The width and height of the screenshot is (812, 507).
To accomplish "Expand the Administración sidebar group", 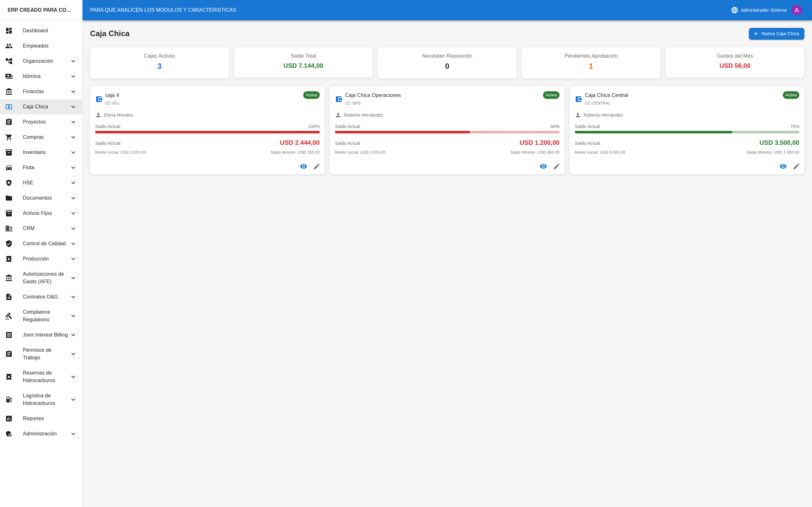I will (x=73, y=434).
